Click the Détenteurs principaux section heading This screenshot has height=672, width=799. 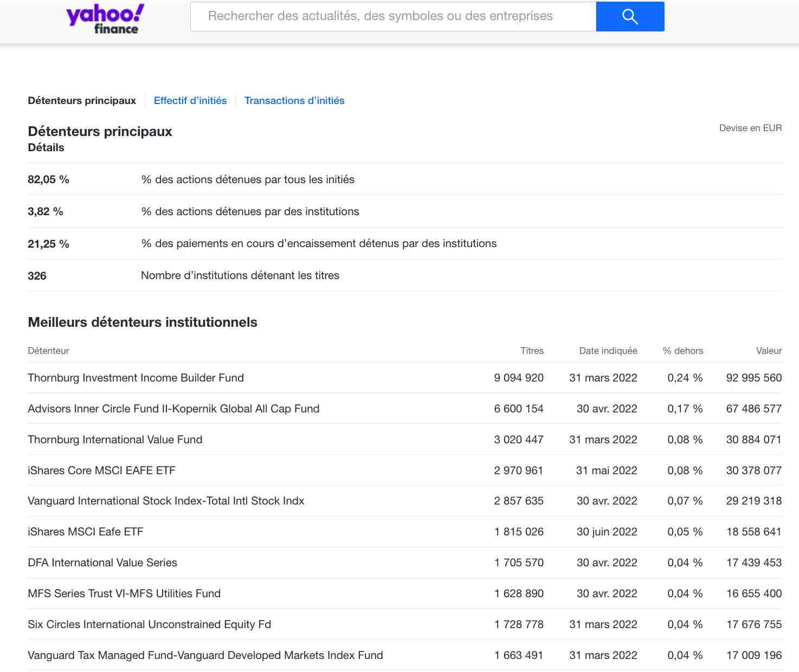100,131
